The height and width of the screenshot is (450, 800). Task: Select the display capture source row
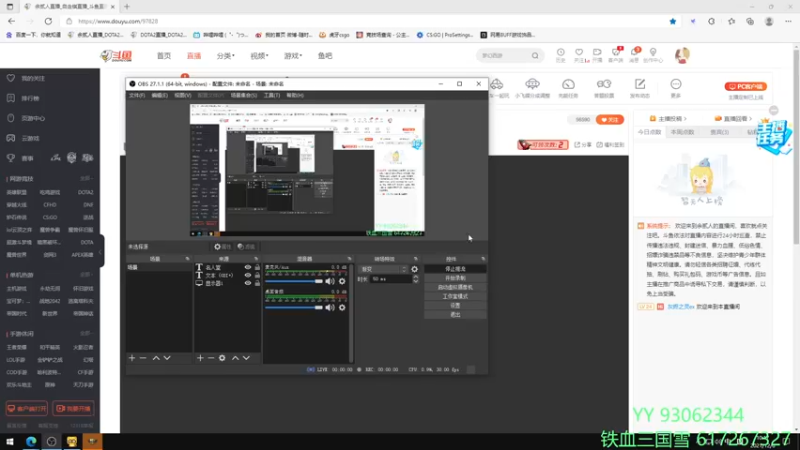coord(227,283)
